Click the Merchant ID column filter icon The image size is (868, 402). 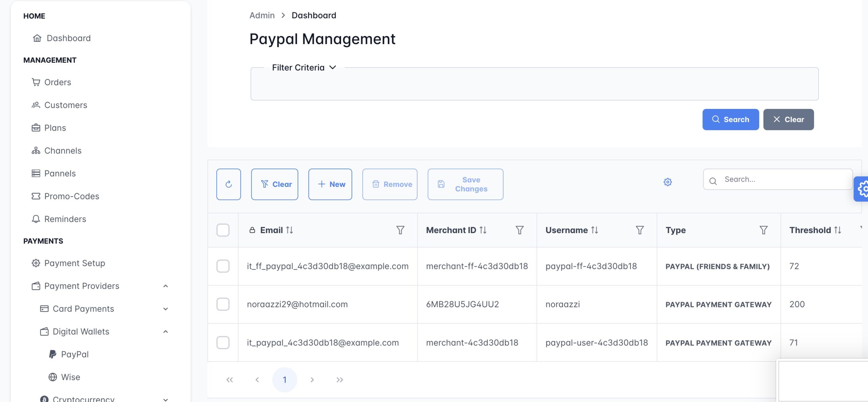[520, 230]
